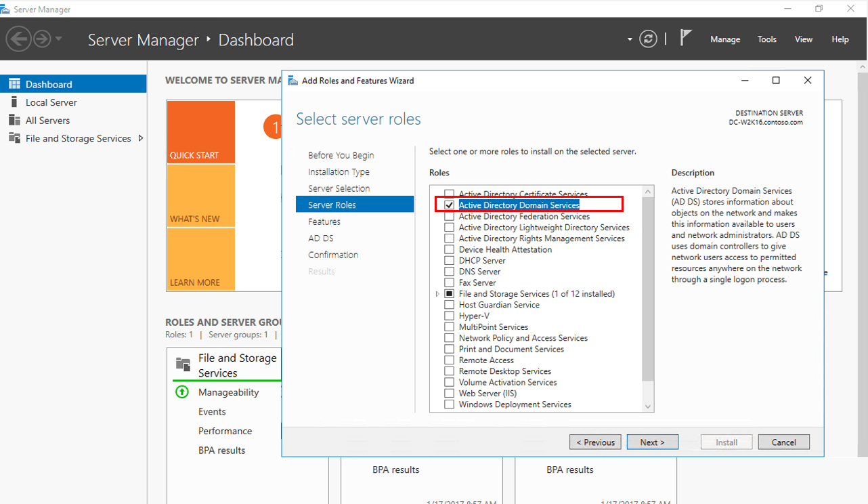Refresh Server Manager

(x=648, y=39)
